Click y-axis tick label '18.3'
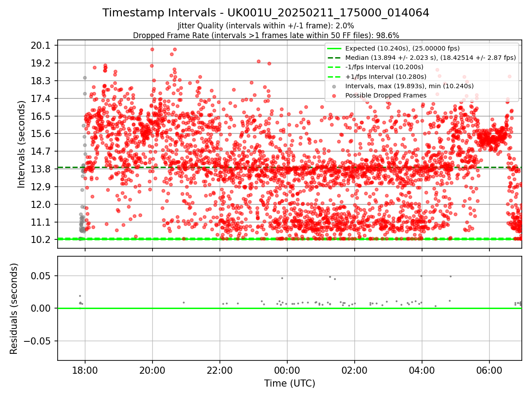The height and width of the screenshot is (399, 532). click(42, 81)
